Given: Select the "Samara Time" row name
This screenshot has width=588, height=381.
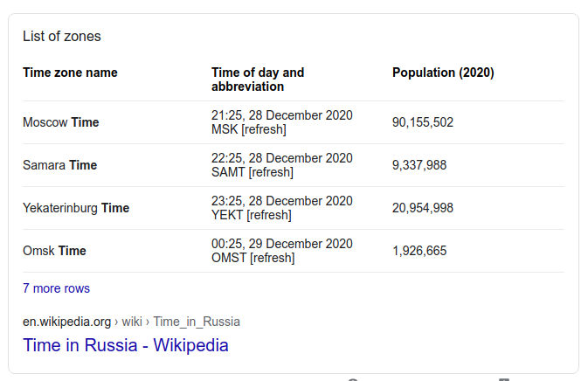Looking at the screenshot, I should [x=59, y=165].
